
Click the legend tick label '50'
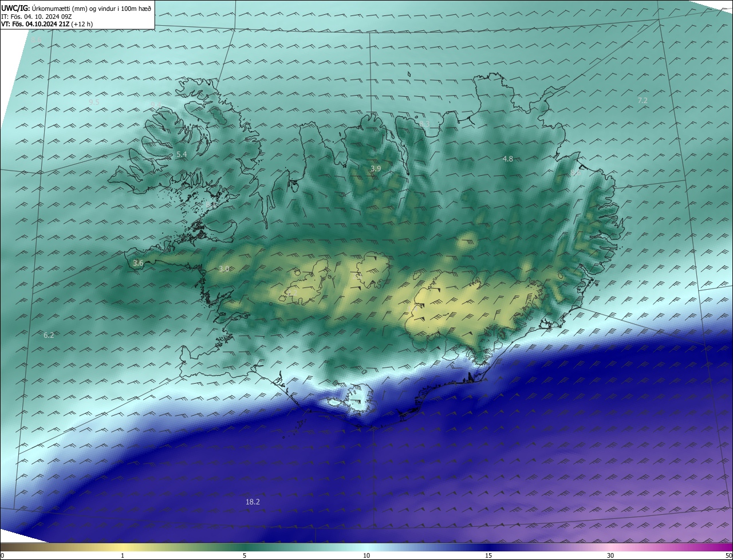pos(728,555)
